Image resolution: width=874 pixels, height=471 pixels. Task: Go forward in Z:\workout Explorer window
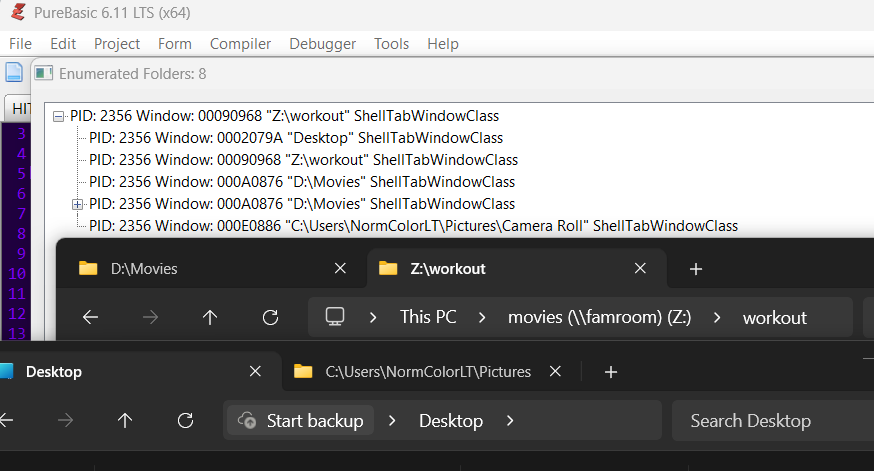(150, 317)
